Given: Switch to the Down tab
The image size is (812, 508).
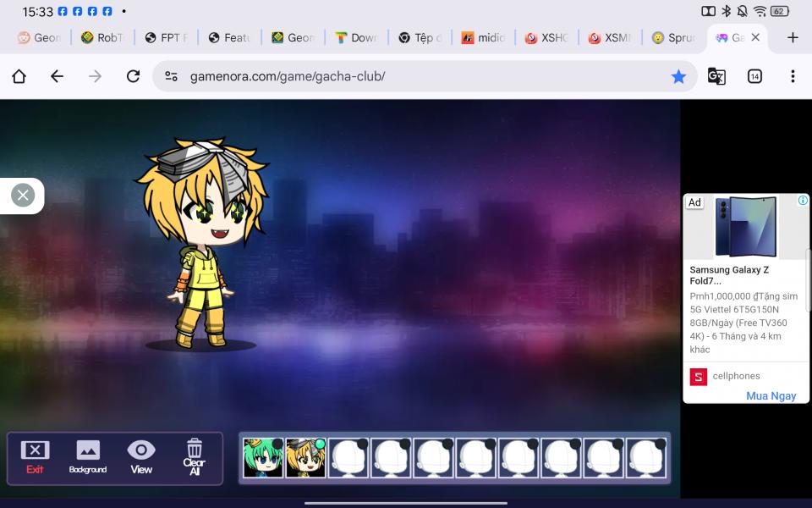Looking at the screenshot, I should tap(356, 38).
